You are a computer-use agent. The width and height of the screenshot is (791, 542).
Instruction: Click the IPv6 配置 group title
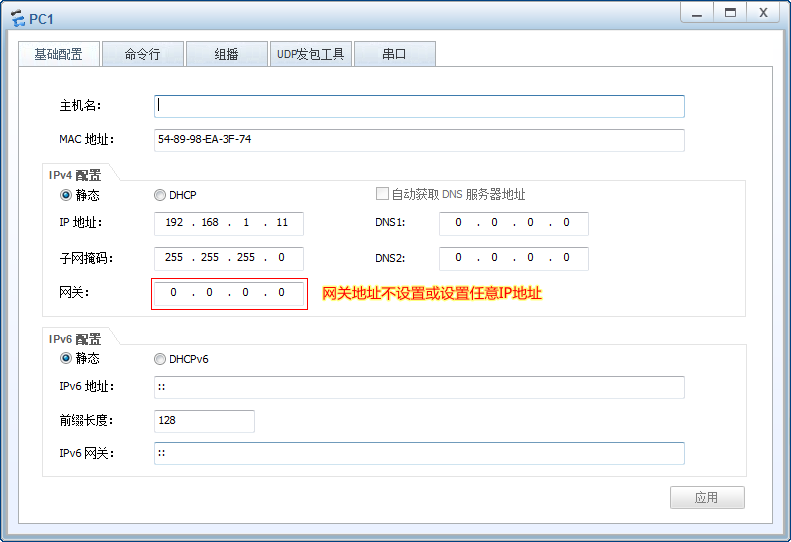75,339
